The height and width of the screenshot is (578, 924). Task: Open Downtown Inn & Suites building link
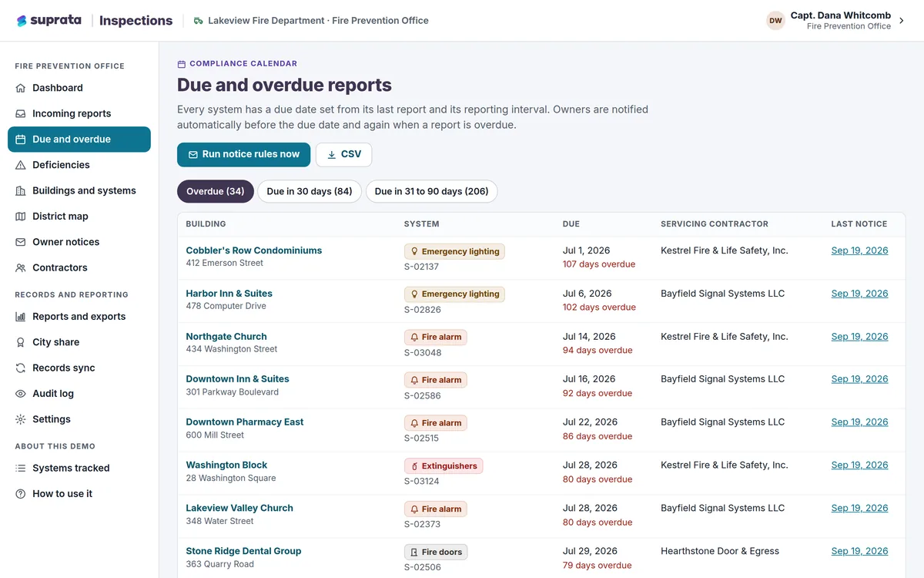pyautogui.click(x=238, y=379)
